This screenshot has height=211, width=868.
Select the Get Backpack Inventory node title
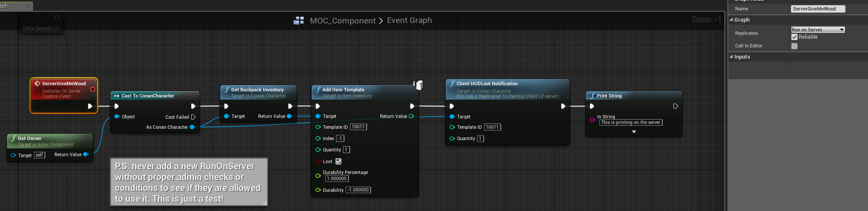(x=257, y=90)
